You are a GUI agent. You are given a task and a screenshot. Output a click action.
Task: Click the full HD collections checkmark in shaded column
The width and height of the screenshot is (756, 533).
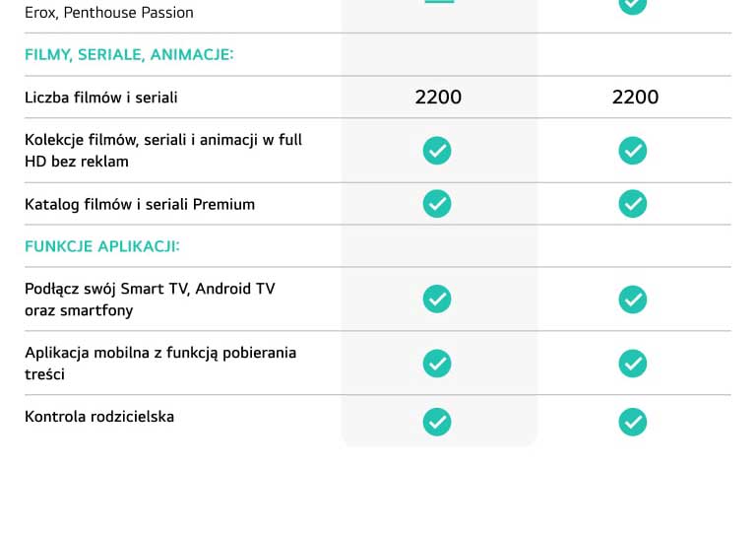click(437, 151)
